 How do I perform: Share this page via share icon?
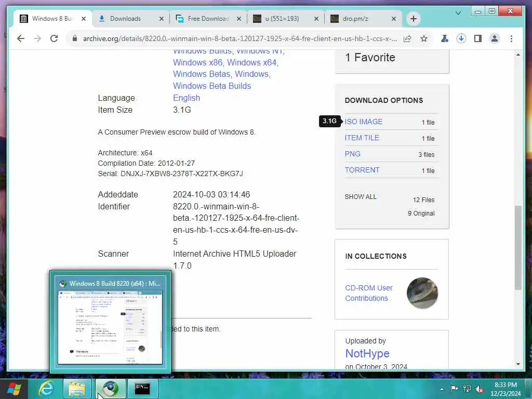tap(407, 38)
